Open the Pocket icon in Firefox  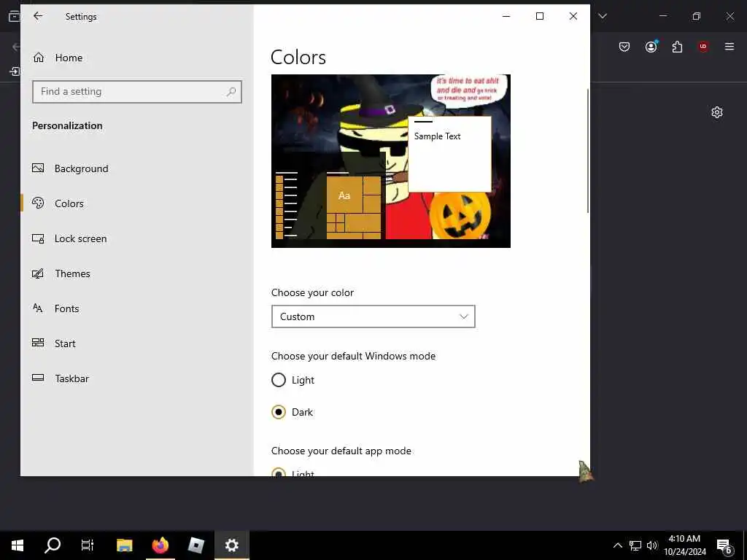pos(624,47)
